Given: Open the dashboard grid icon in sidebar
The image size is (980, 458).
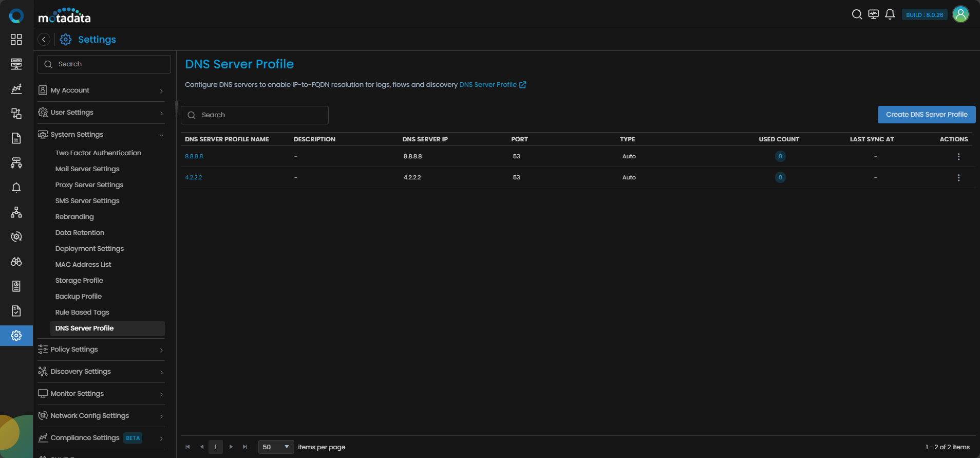Looking at the screenshot, I should click(x=16, y=40).
